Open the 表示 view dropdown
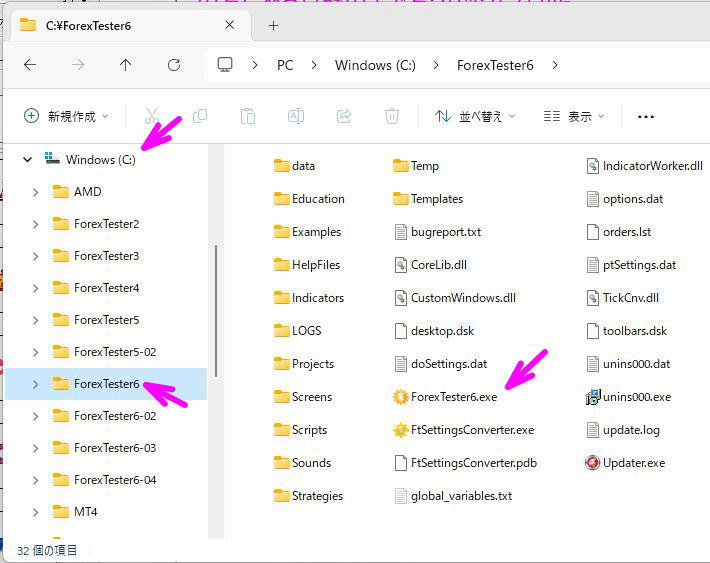This screenshot has height=563, width=710. click(x=573, y=116)
